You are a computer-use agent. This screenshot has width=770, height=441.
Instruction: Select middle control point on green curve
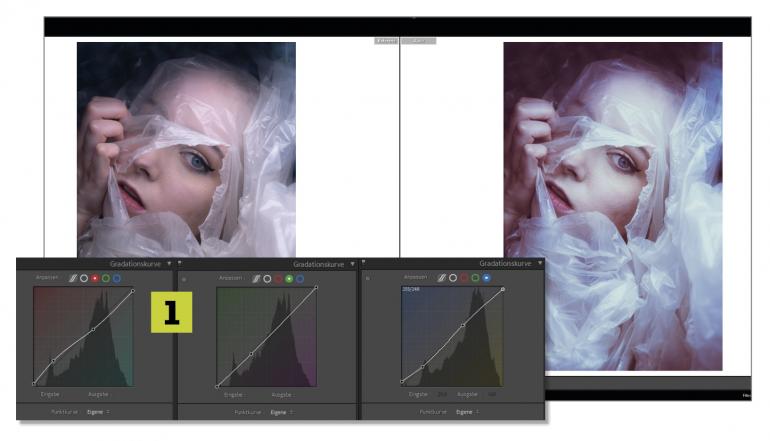coord(251,354)
